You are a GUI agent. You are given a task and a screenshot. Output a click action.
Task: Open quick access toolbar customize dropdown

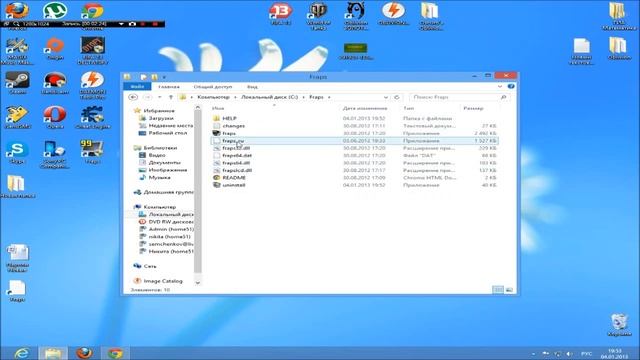pyautogui.click(x=164, y=77)
